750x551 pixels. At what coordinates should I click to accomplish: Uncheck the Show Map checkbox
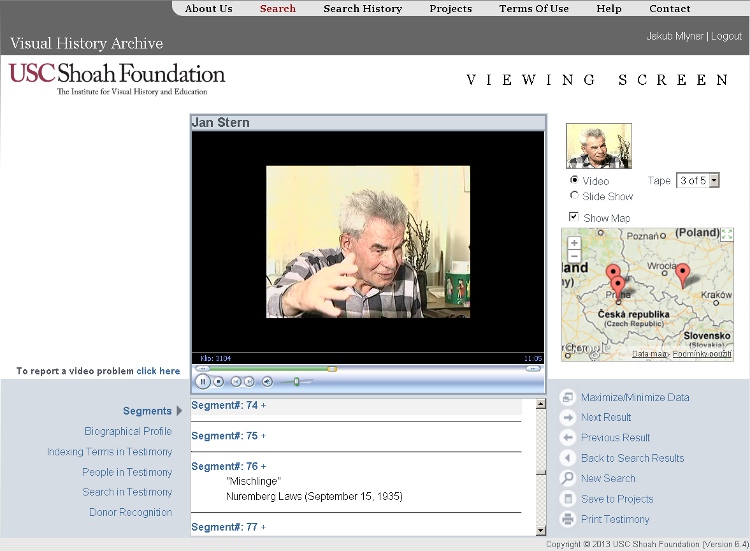[574, 217]
